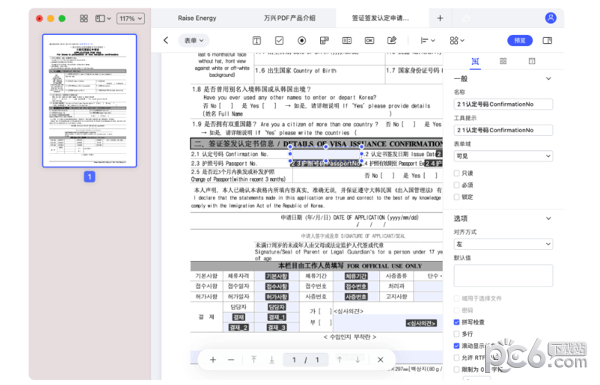Viewport: 600px width, 385px height.
Task: Select the 접수번호 dark form field tag
Action: tap(356, 287)
